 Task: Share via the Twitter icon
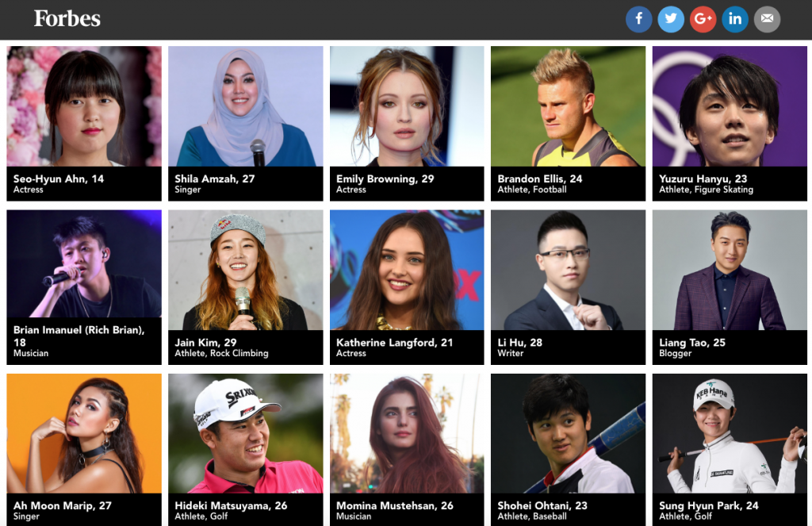pos(671,19)
